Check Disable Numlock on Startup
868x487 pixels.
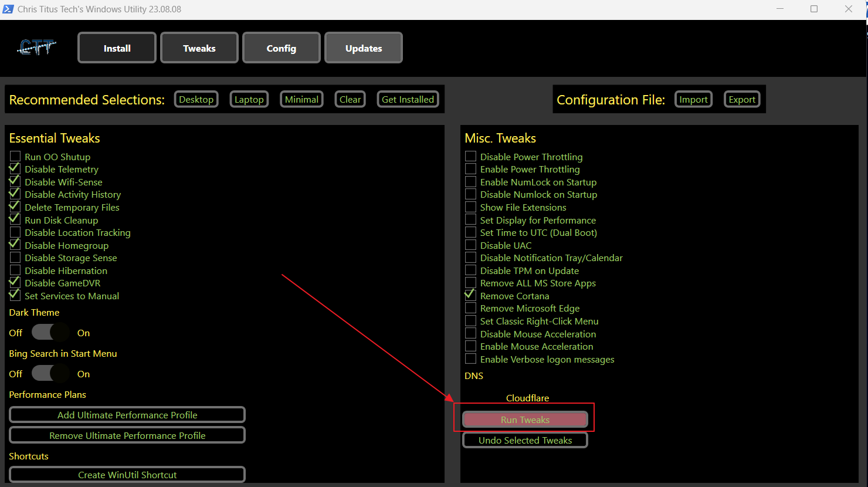[x=470, y=194]
